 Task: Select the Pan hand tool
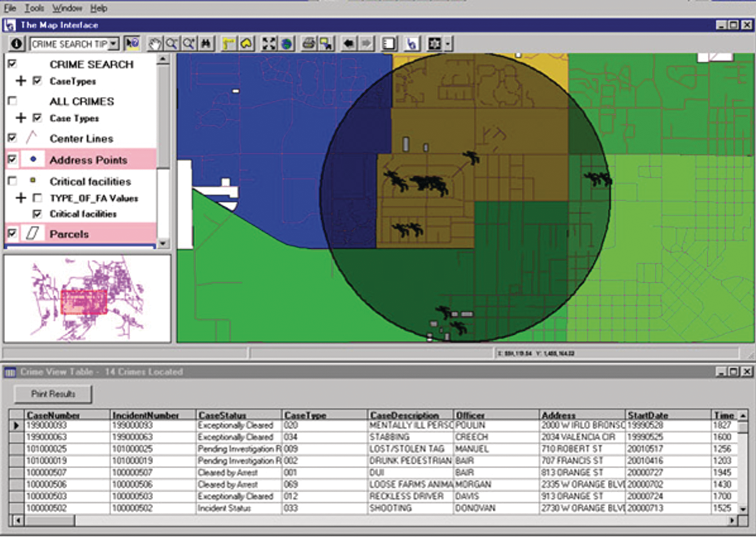point(154,44)
